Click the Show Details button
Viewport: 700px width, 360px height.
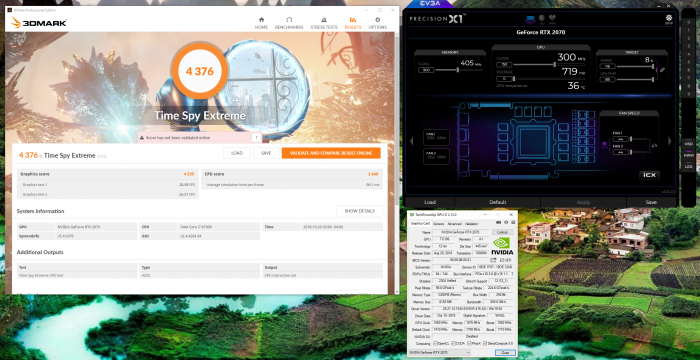pos(359,211)
